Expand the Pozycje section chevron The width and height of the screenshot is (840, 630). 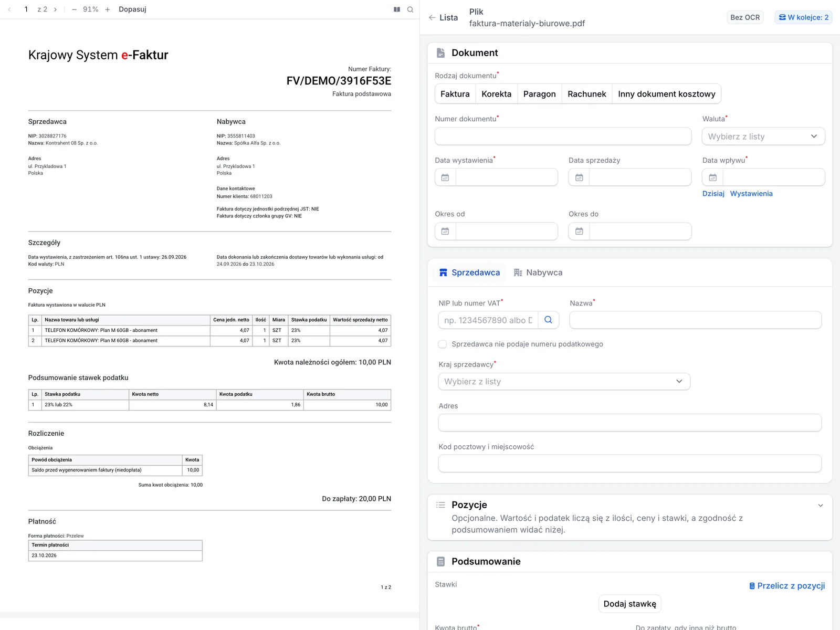pos(821,506)
